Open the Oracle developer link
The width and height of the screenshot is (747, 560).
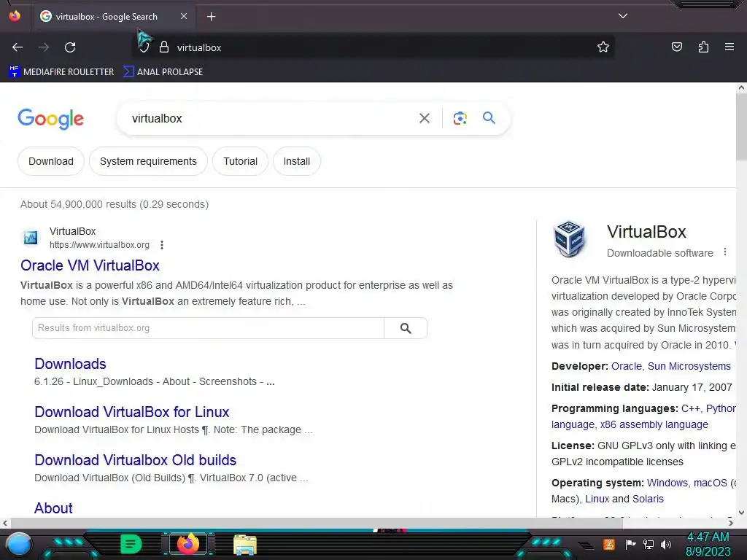click(x=627, y=366)
